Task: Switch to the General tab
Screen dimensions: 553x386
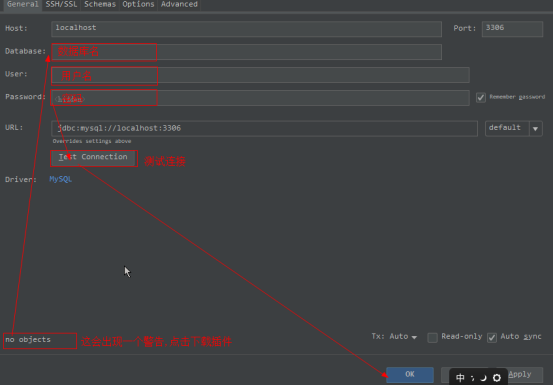Action: tap(22, 5)
